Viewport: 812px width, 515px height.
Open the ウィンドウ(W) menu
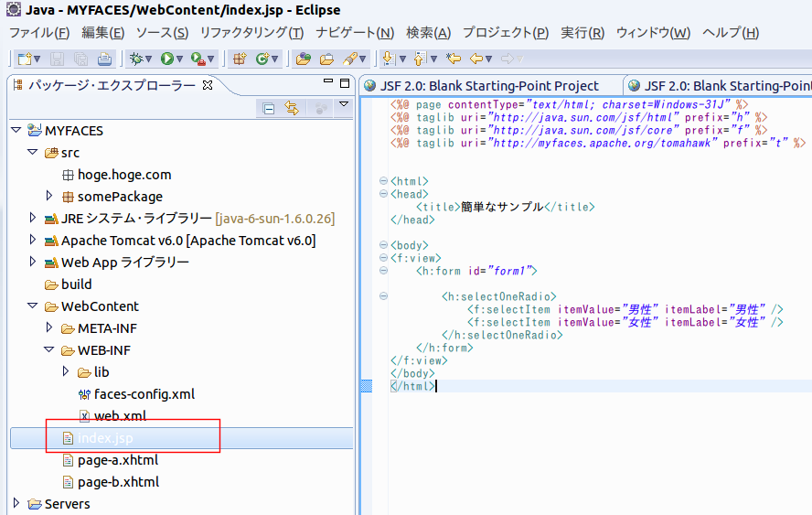click(654, 33)
